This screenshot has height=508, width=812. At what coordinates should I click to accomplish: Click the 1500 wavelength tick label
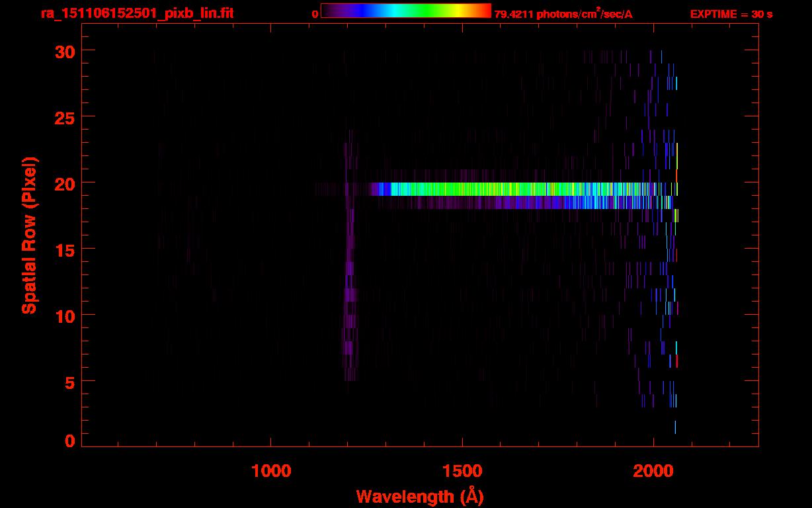[x=462, y=471]
